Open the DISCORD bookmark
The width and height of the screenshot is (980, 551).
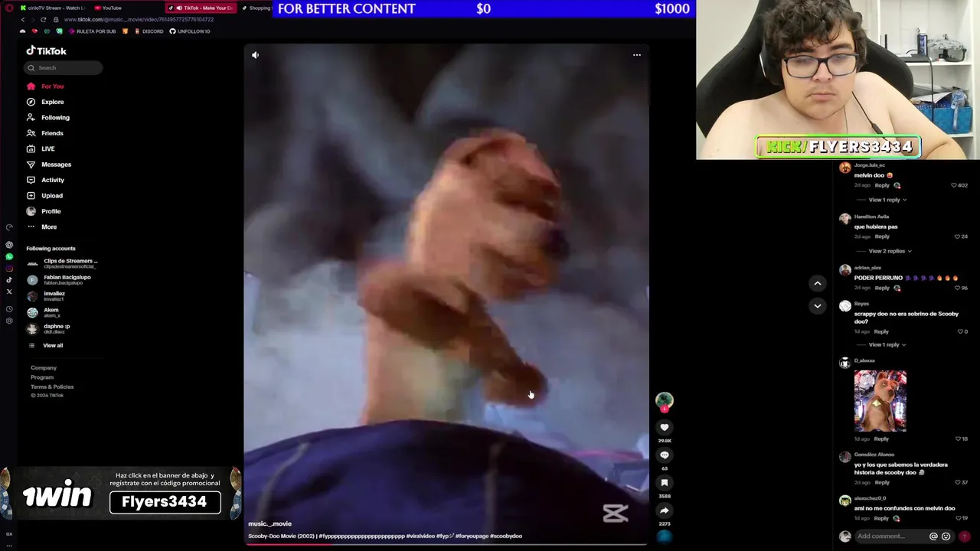point(149,31)
